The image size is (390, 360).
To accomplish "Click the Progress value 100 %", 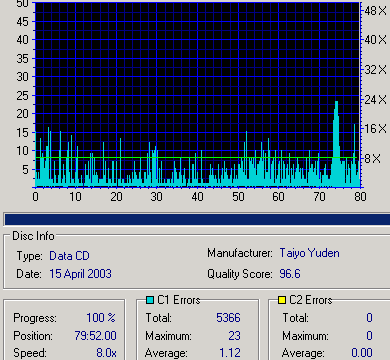I will pyautogui.click(x=101, y=318).
